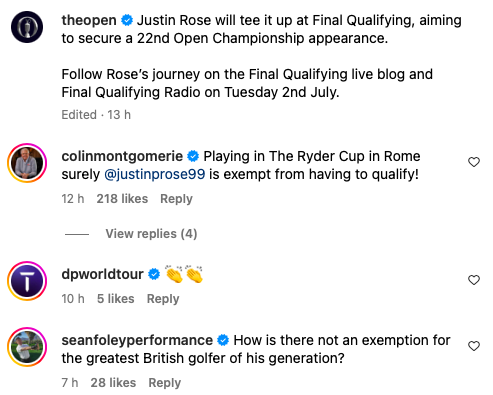The width and height of the screenshot is (493, 395).
Task: Open theopen profile picture
Action: coord(27,27)
